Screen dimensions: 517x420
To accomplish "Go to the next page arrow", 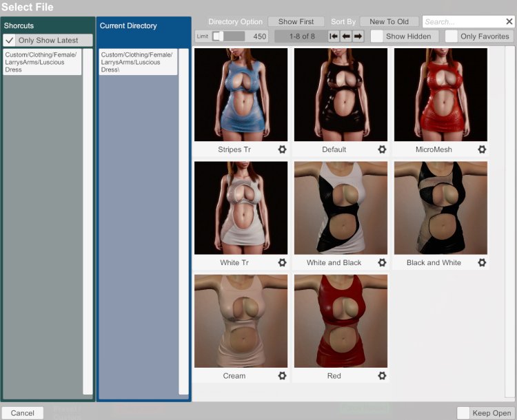I will click(x=358, y=36).
